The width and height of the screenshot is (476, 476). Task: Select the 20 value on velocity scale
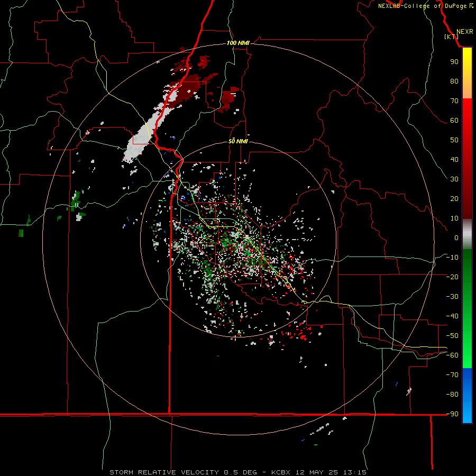click(x=454, y=198)
